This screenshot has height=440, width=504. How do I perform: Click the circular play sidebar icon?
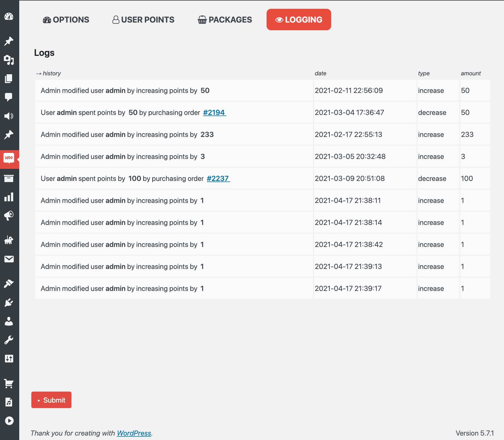9,421
